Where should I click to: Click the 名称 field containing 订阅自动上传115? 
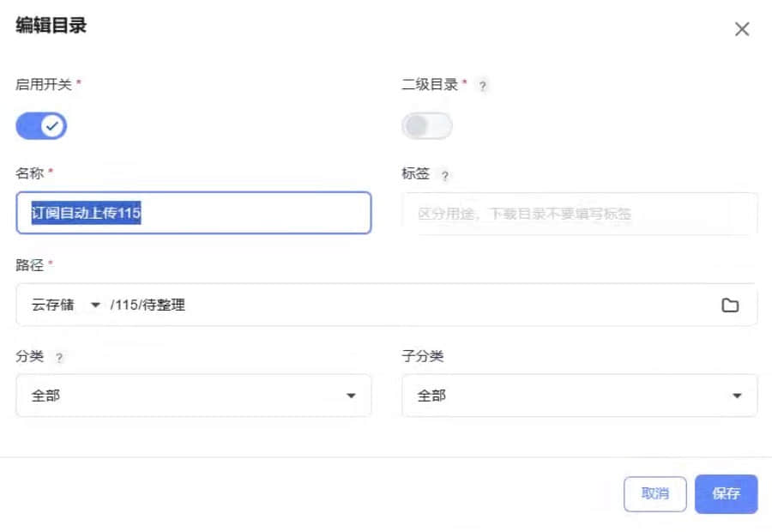(193, 214)
